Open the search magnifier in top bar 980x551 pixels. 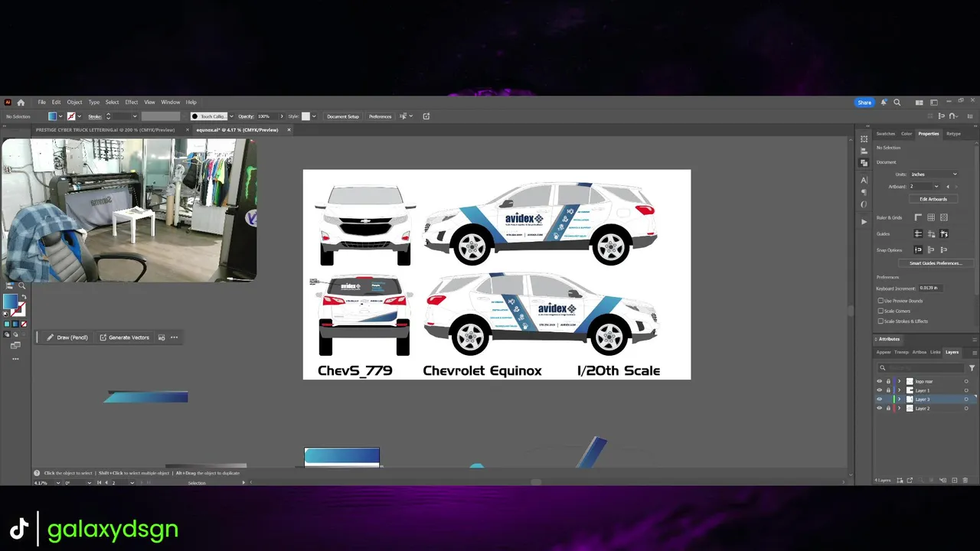[897, 103]
